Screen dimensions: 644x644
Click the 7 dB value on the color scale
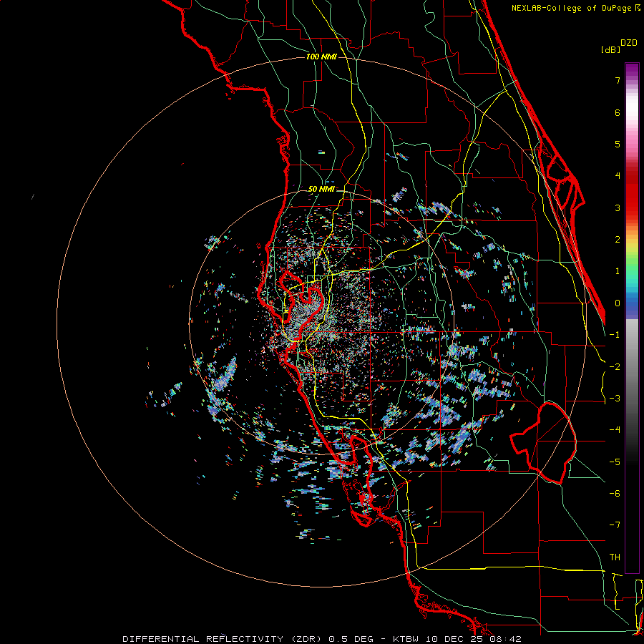coord(618,80)
